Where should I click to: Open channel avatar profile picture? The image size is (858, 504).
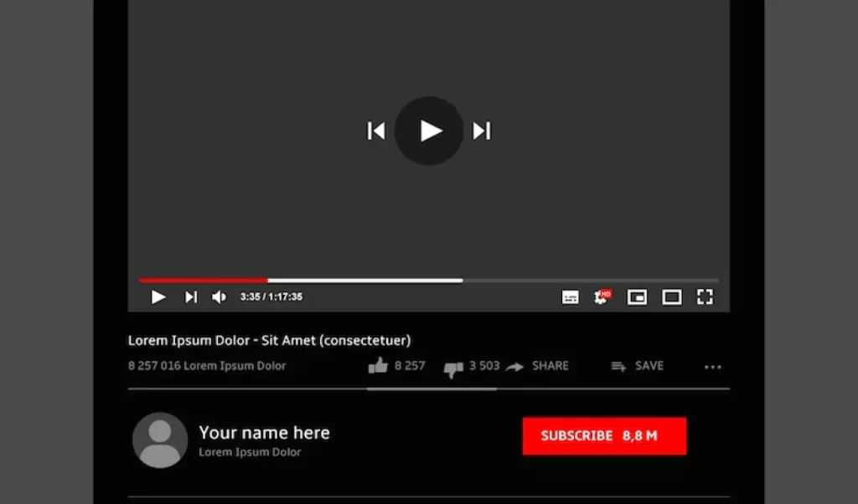(160, 440)
